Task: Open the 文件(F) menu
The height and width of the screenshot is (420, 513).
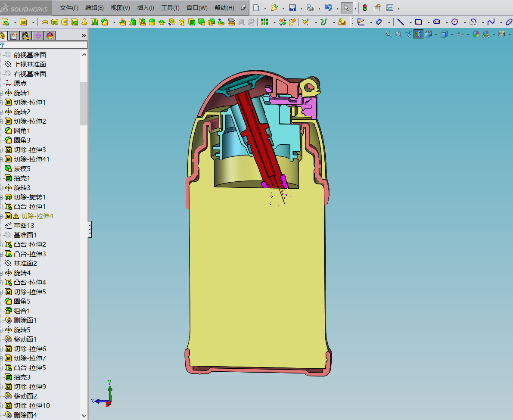Action: (x=69, y=8)
